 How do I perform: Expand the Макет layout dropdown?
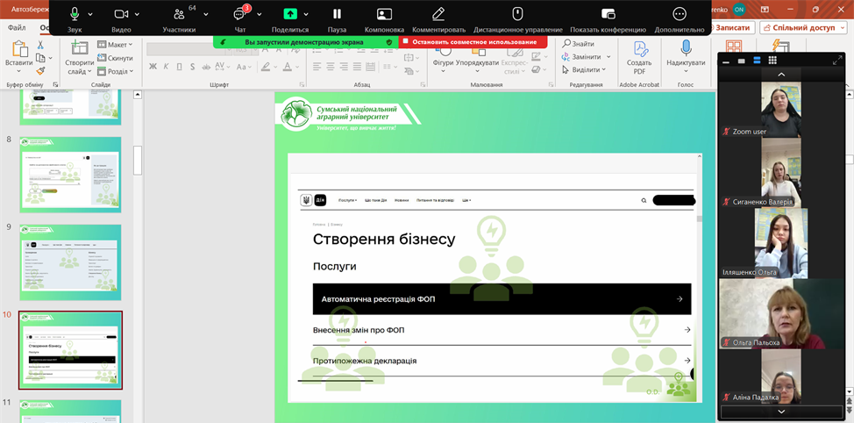click(115, 45)
